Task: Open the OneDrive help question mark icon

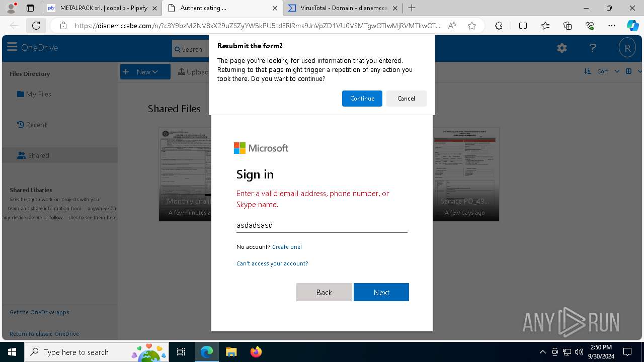Action: 593,48
